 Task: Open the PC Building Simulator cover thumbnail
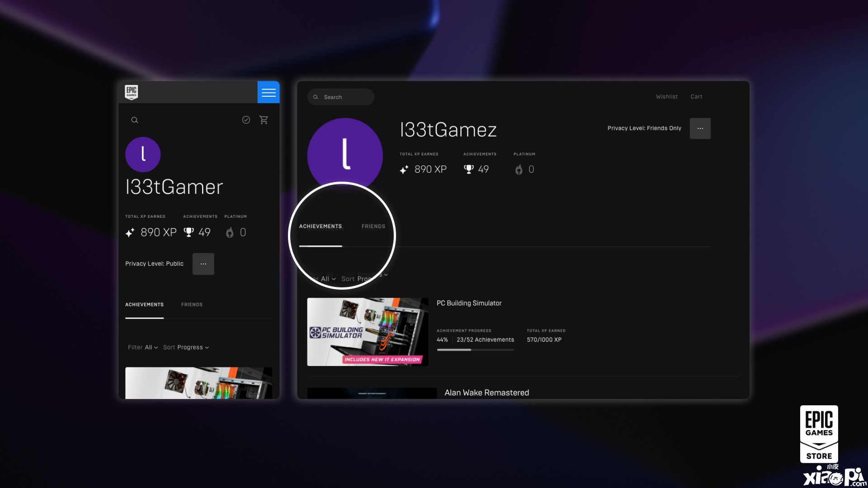[368, 332]
